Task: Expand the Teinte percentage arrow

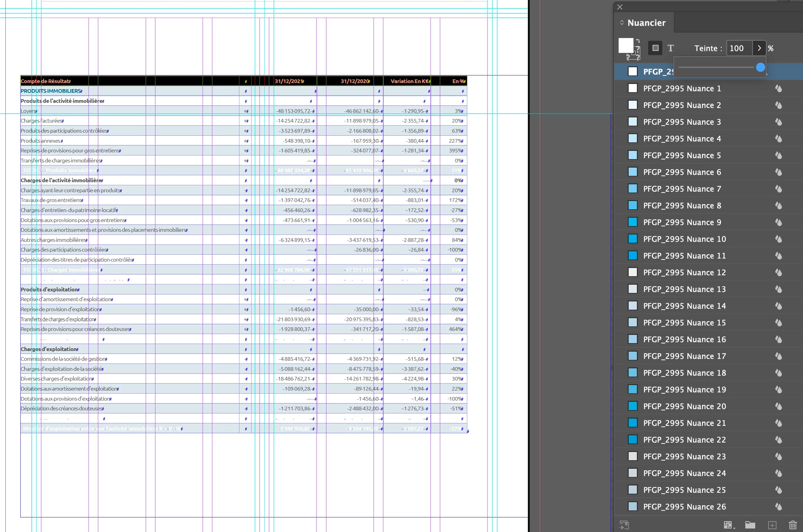Action: pyautogui.click(x=759, y=48)
